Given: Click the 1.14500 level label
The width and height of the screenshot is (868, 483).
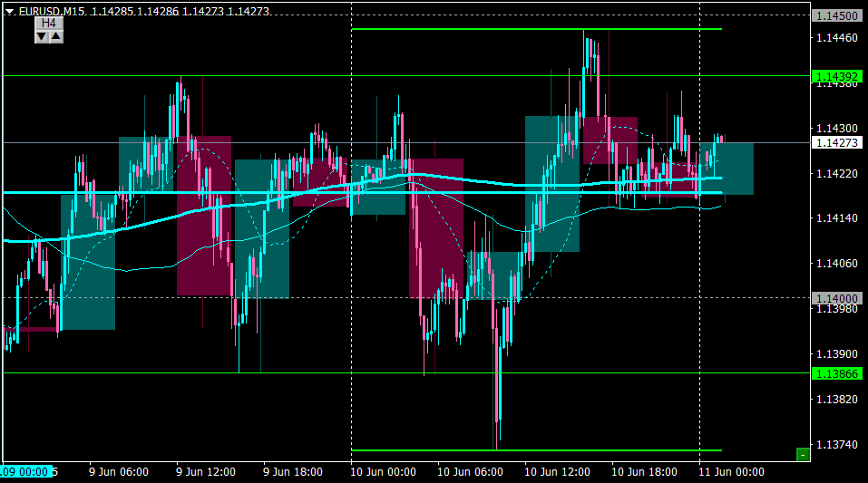Looking at the screenshot, I should coord(837,16).
